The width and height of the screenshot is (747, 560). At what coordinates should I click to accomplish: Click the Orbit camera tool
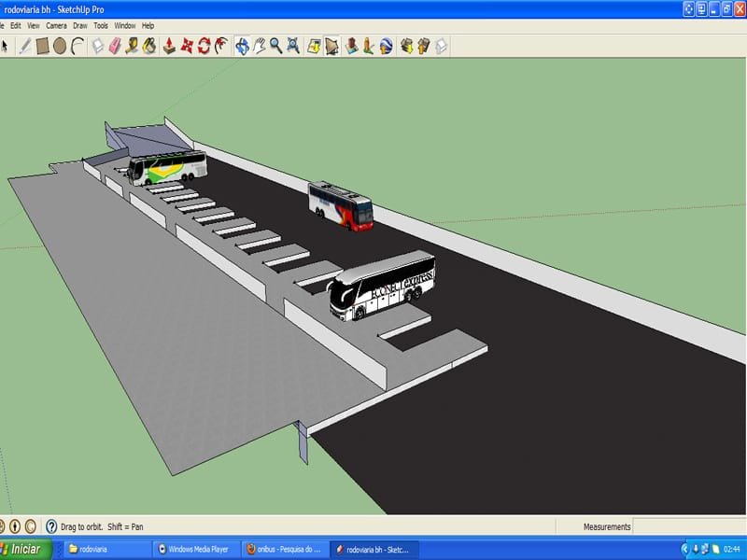click(x=242, y=46)
